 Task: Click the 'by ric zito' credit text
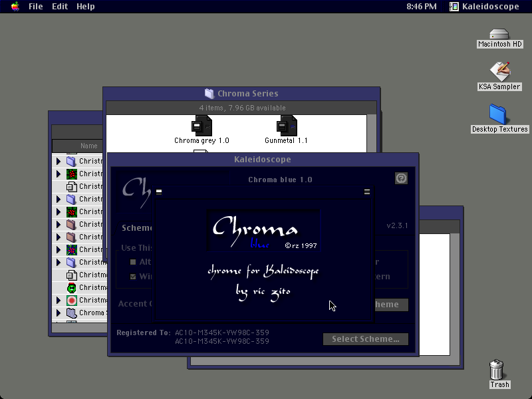[x=263, y=293]
